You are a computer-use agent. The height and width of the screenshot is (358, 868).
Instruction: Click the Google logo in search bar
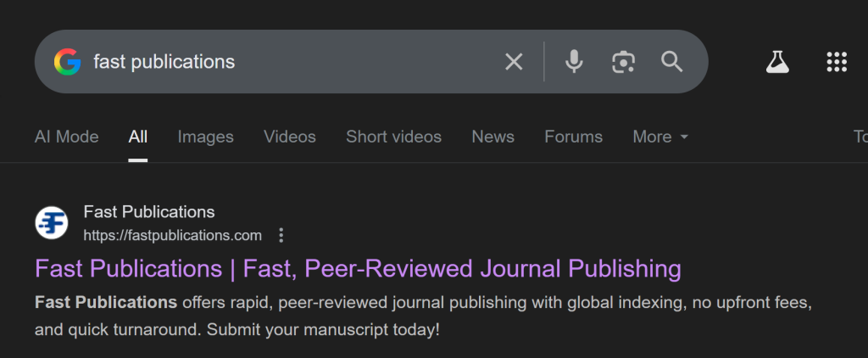[68, 62]
